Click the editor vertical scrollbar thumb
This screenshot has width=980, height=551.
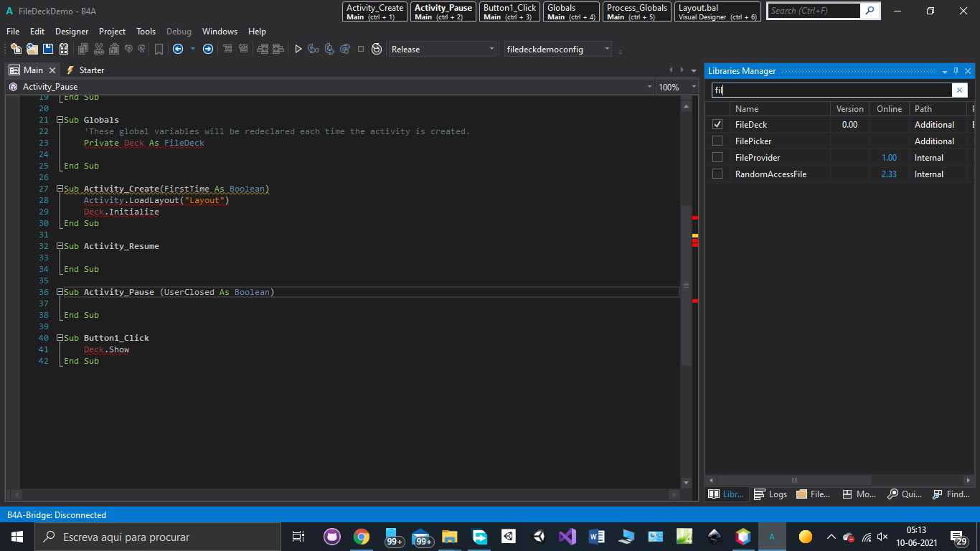point(686,285)
